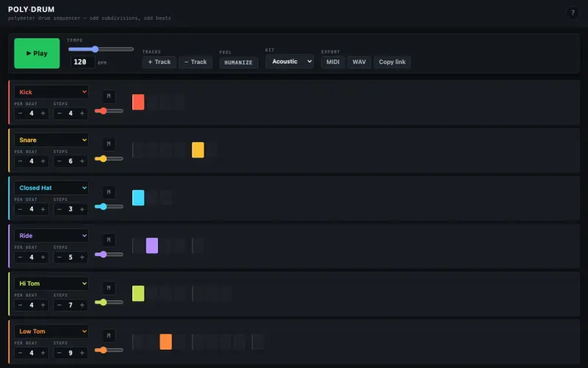Toggle the active cyan Closed Hat step
The width and height of the screenshot is (588, 368).
[138, 198]
